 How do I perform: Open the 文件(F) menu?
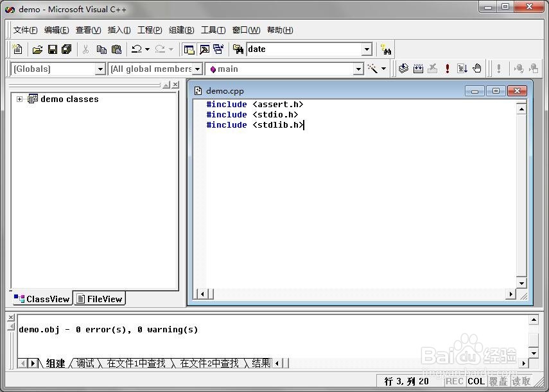click(25, 30)
